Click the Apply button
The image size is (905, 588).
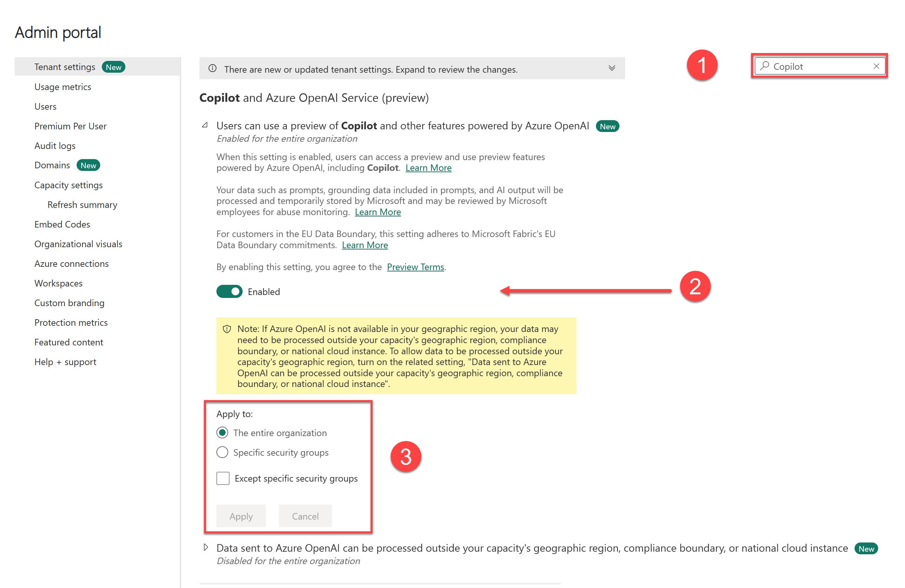[241, 516]
